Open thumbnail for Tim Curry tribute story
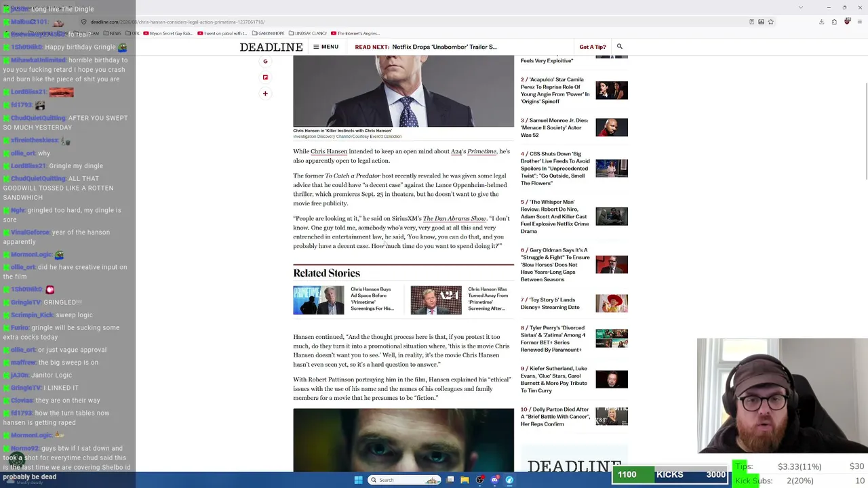 point(612,379)
